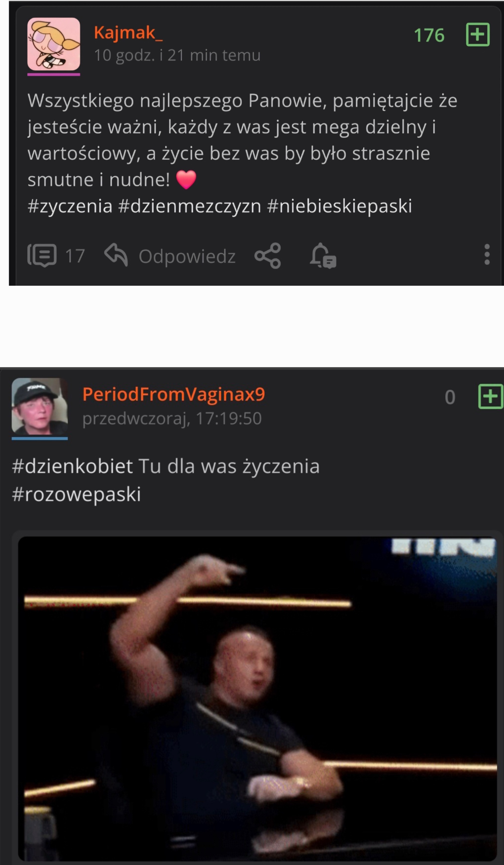This screenshot has width=504, height=865.
Task: Open three-dot more options menu
Action: [x=487, y=254]
